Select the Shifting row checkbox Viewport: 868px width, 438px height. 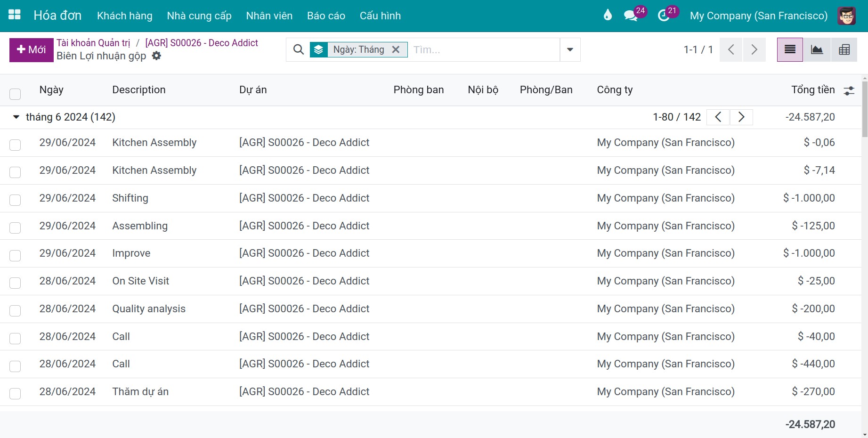click(x=15, y=200)
